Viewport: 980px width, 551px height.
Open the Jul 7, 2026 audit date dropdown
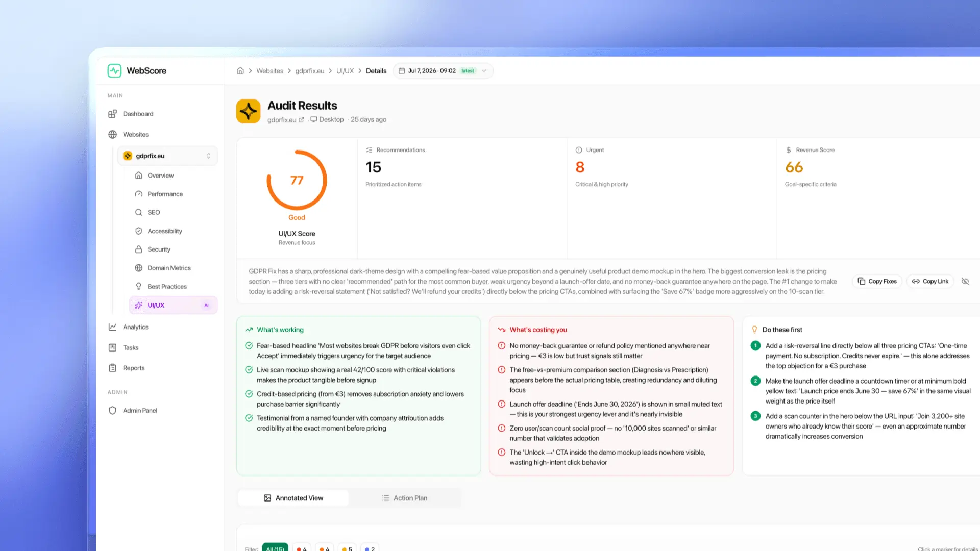[x=443, y=71]
